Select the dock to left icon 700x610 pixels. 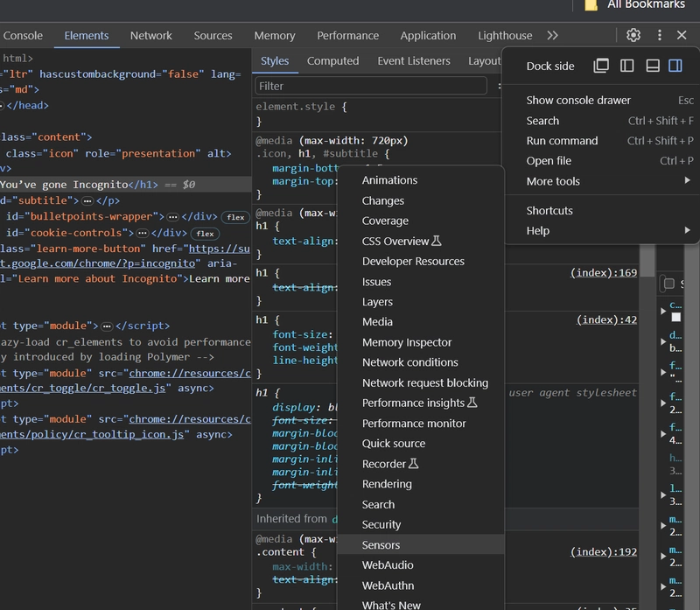coord(626,66)
